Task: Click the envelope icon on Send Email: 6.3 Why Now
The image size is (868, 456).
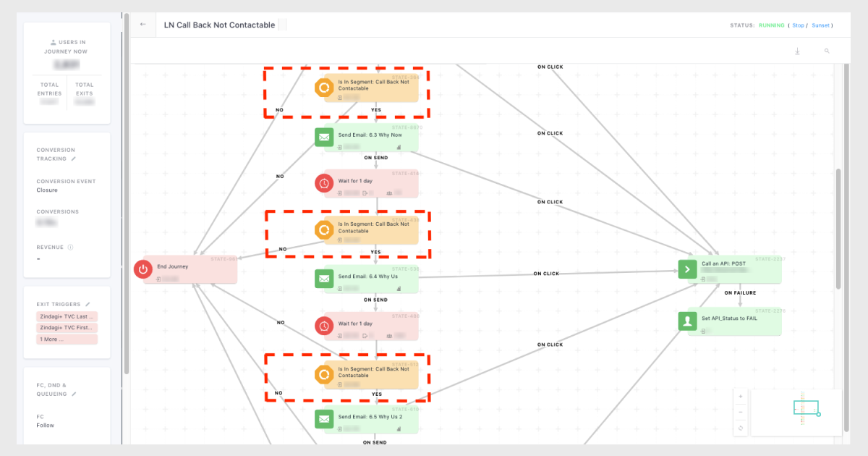Action: click(324, 137)
